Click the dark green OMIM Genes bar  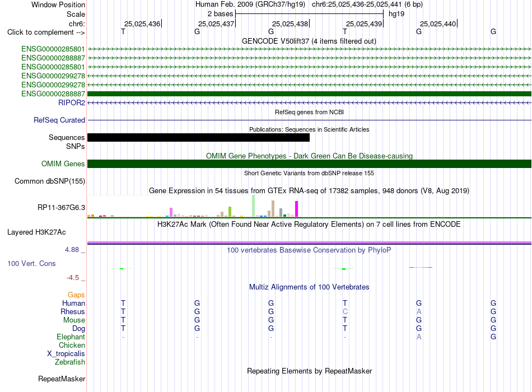(x=309, y=164)
